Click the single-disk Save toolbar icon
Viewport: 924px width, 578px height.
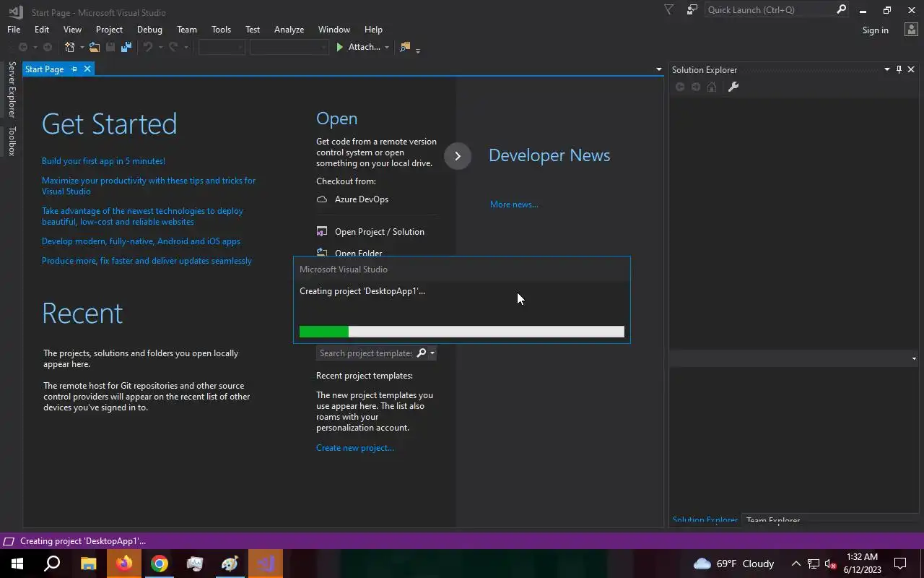coord(110,47)
